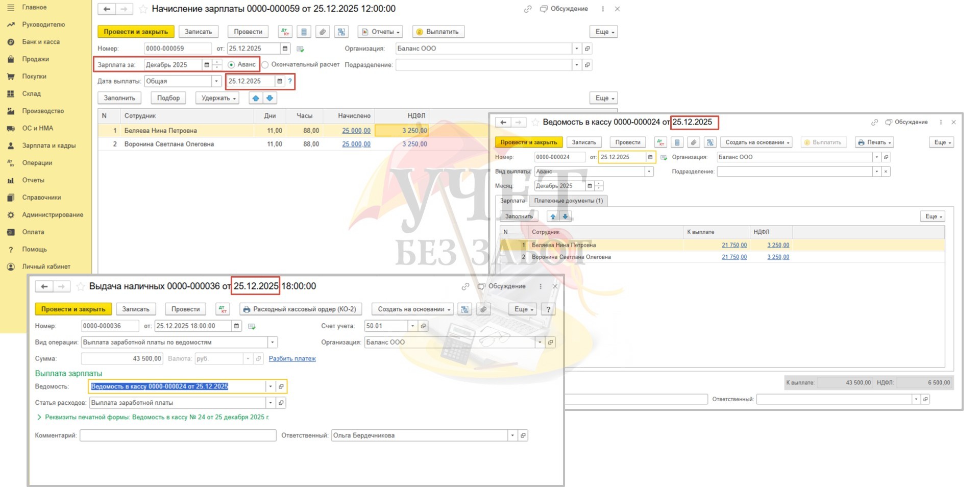Open Обсуждение in Выдача наличных window
Viewport: 980px width, 487px height.
tap(502, 286)
